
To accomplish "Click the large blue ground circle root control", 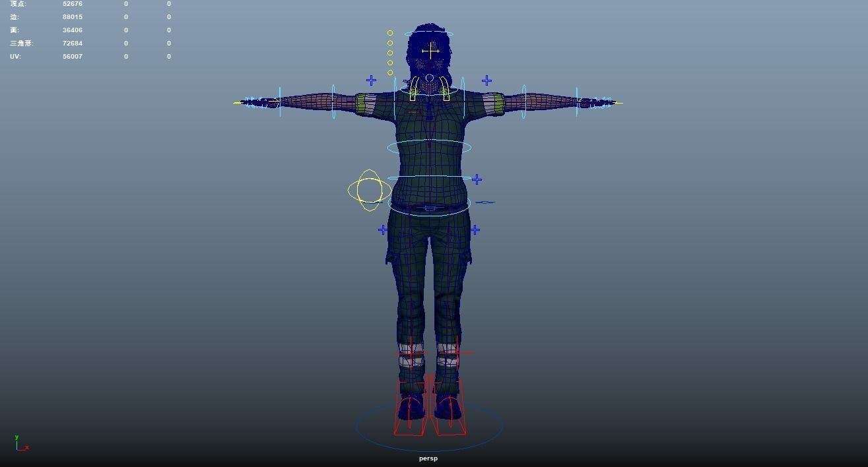I will click(429, 426).
